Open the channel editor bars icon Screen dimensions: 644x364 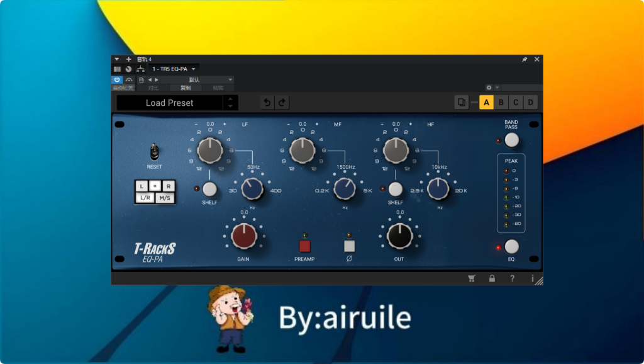118,69
